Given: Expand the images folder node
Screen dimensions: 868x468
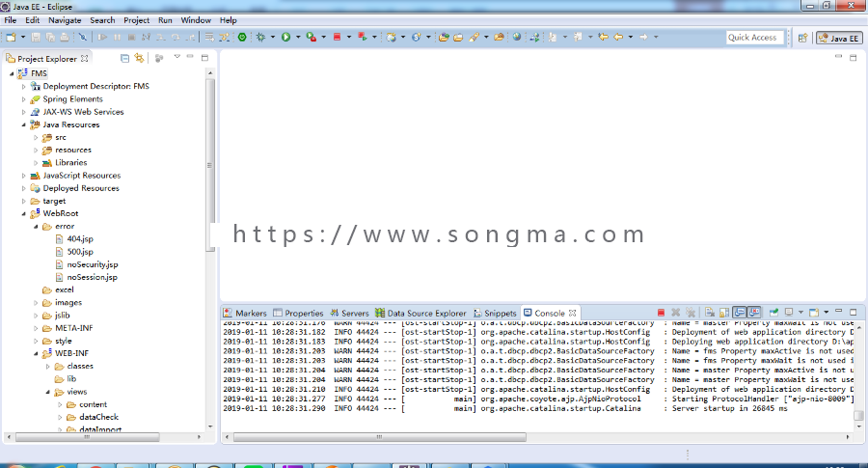Looking at the screenshot, I should (36, 302).
